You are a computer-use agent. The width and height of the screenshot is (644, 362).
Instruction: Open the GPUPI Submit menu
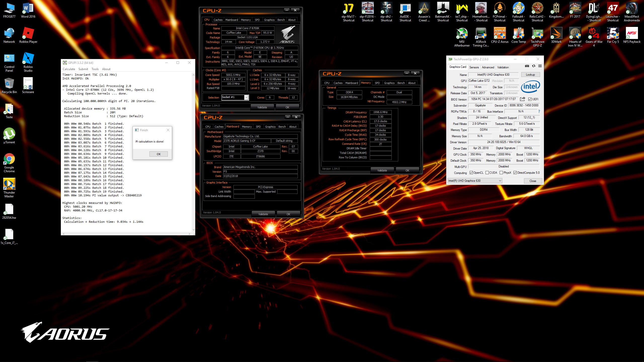tap(83, 69)
